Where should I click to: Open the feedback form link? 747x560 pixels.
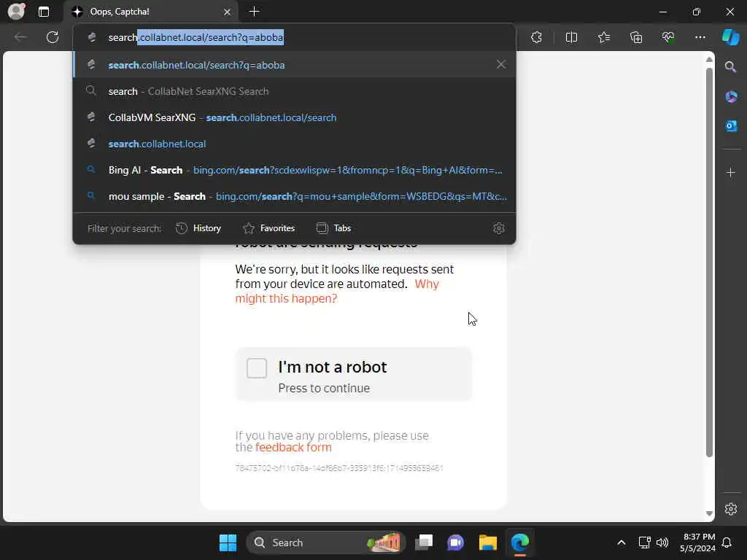293,448
